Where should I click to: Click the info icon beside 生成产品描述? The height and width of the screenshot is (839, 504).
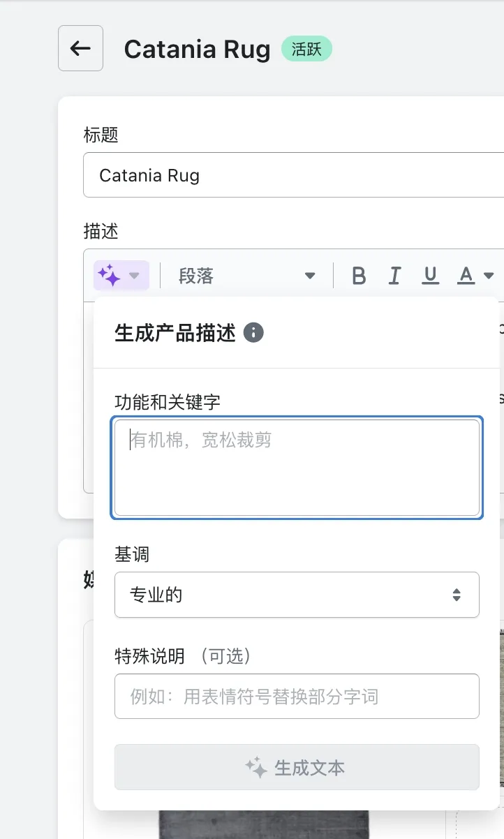pyautogui.click(x=253, y=333)
